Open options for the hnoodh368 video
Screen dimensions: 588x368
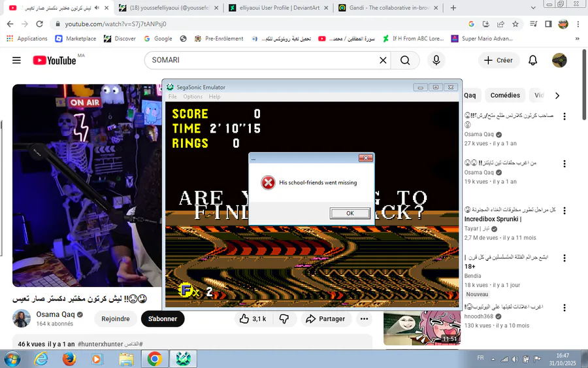click(564, 308)
